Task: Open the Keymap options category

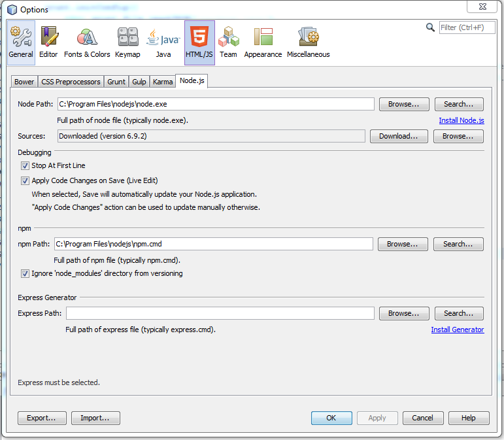Action: click(x=127, y=42)
